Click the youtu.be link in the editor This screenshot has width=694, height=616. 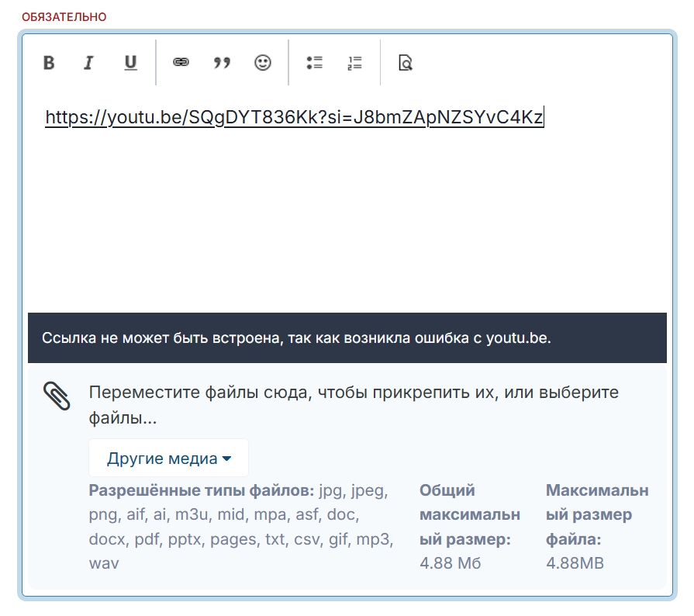pyautogui.click(x=294, y=117)
